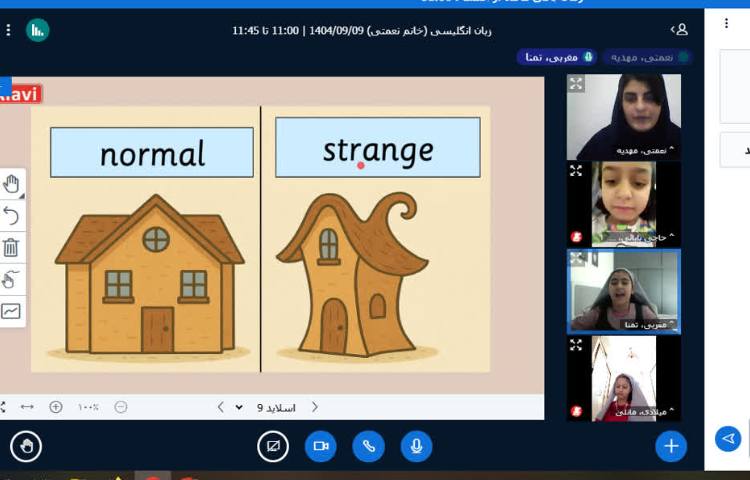Viewport: 750px width, 480px height.
Task: Send chat message with arrow button
Action: pos(728,439)
